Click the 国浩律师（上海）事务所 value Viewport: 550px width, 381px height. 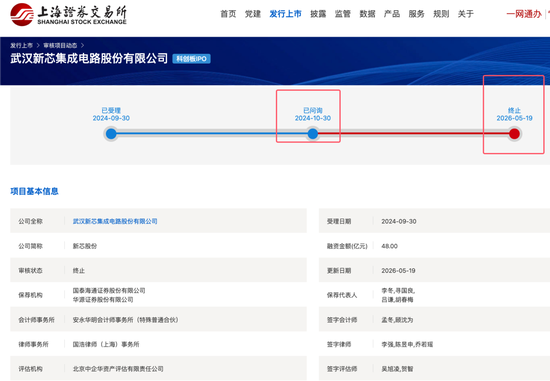[106, 344]
